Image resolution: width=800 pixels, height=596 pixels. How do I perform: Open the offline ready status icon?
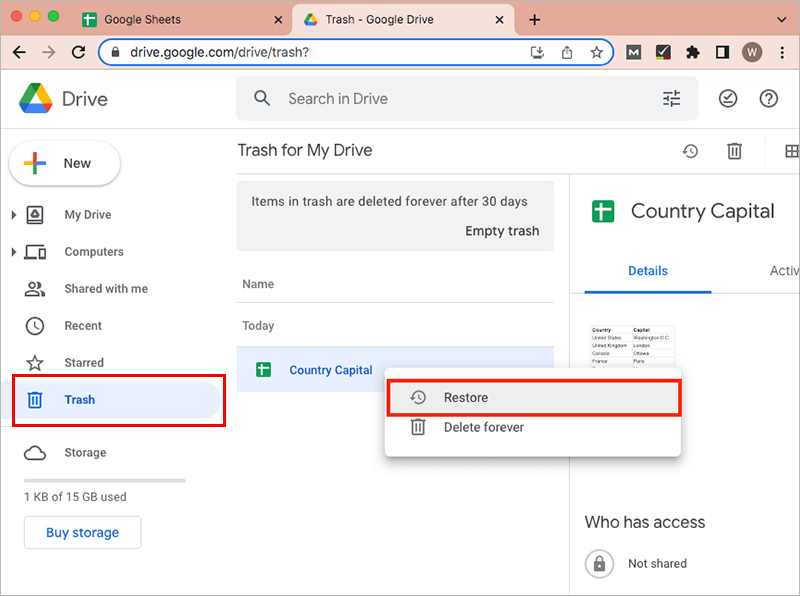[728, 98]
